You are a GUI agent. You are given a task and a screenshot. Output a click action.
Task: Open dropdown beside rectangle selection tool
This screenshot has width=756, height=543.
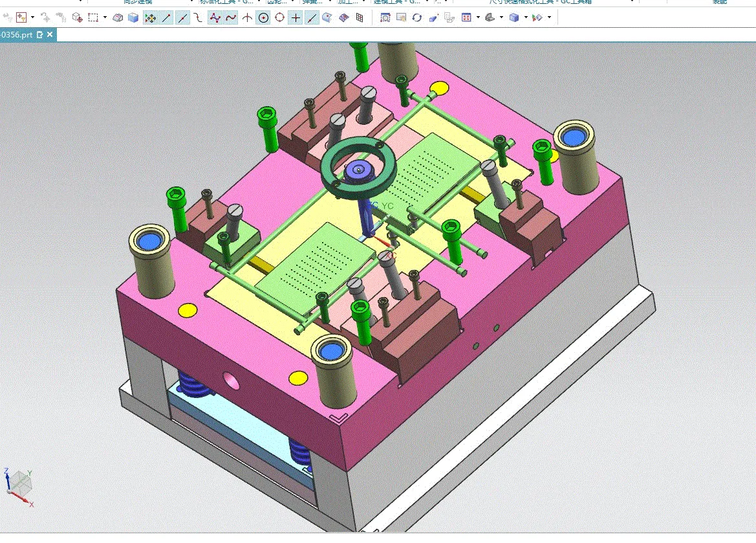[105, 18]
